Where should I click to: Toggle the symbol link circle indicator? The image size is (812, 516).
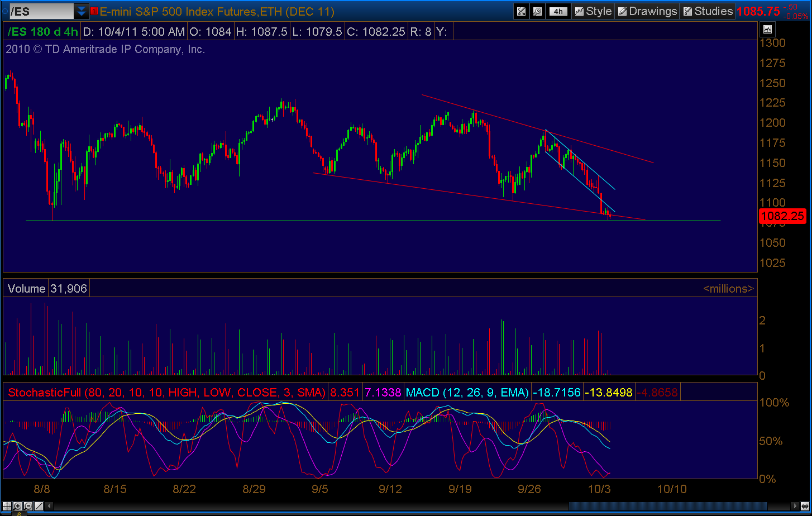click(x=3, y=11)
